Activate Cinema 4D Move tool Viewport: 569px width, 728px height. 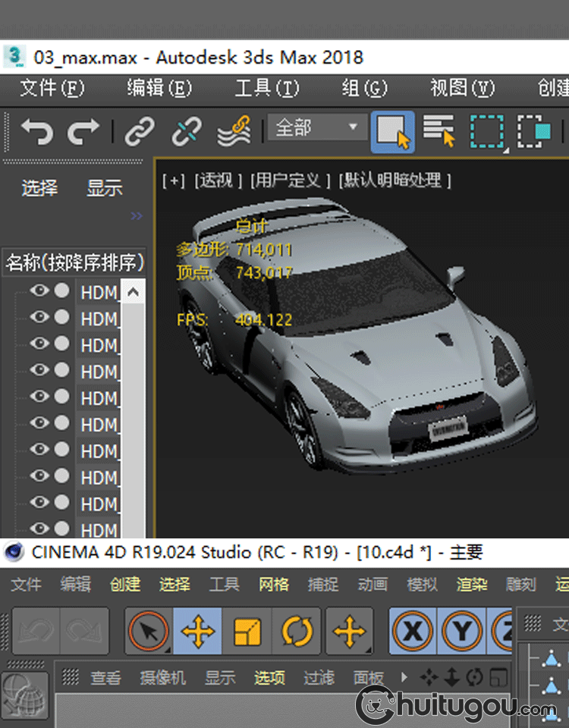coord(197,632)
